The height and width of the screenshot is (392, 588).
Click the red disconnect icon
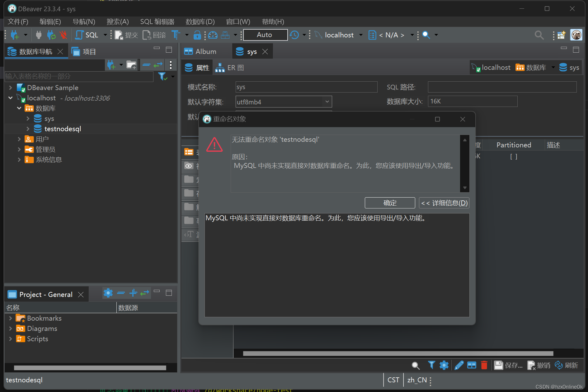tap(64, 35)
